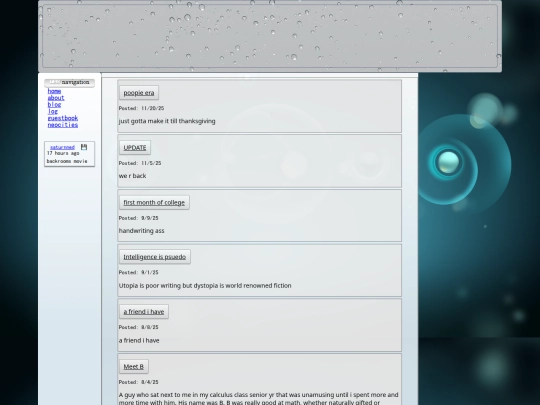540x405 pixels.
Task: Click the "17 hours ago" status text
Action: coord(63,153)
